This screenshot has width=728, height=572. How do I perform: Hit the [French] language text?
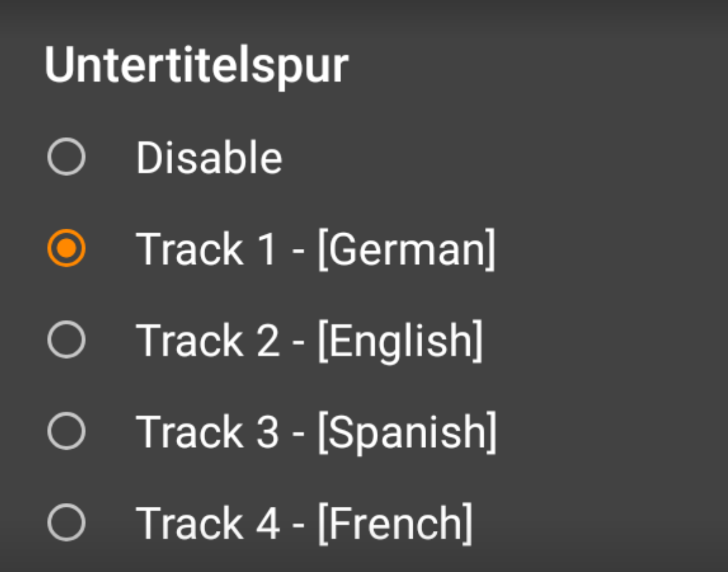pyautogui.click(x=395, y=523)
